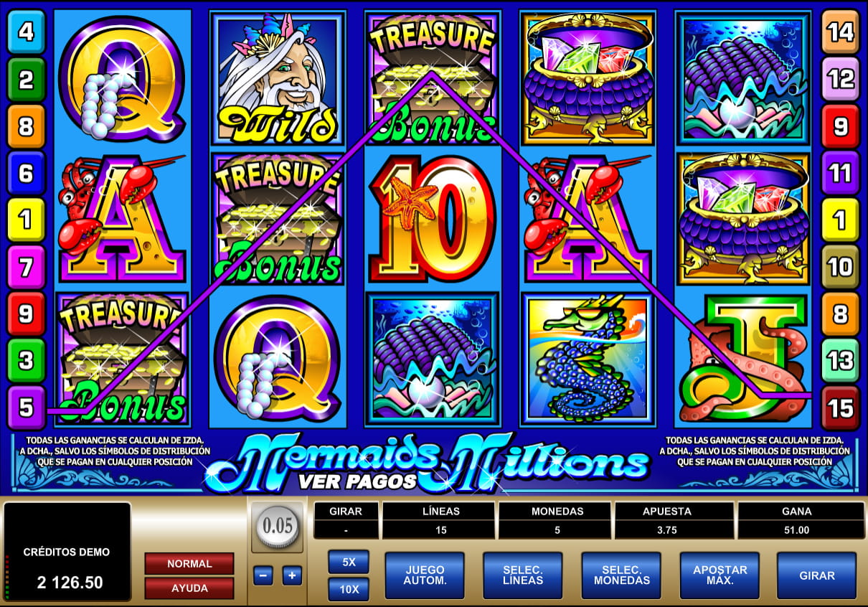Viewport: 868px width, 607px height.
Task: Choose 10X autoplay spins
Action: coord(349,588)
